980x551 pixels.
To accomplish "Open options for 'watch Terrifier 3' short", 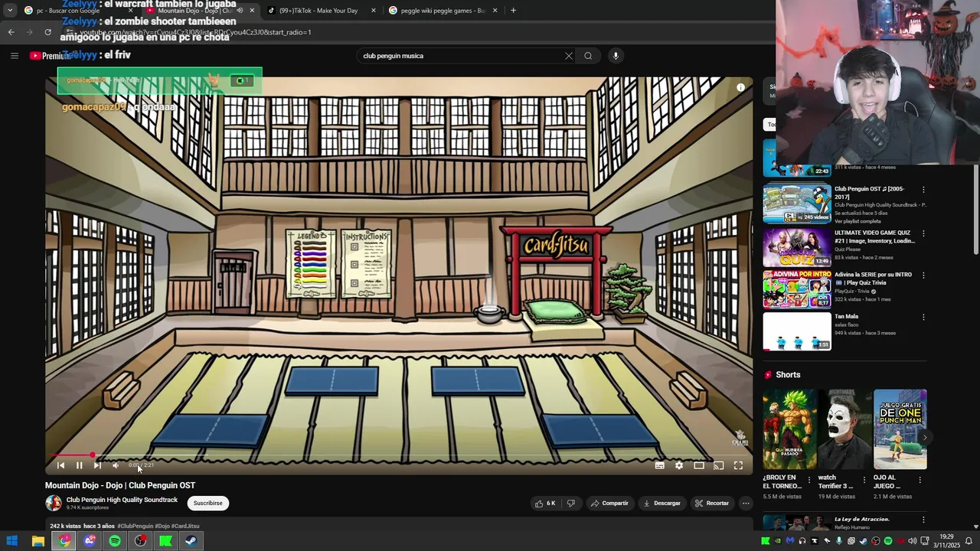I will (864, 480).
